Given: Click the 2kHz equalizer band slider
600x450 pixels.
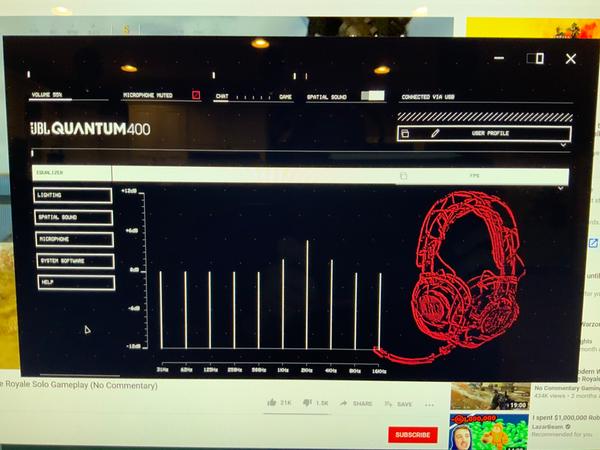Looking at the screenshot, I should pyautogui.click(x=307, y=295).
